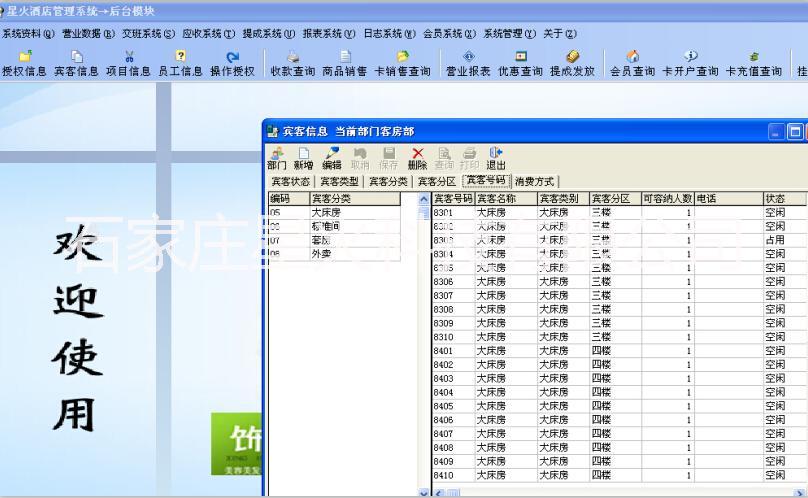808x498 pixels.
Task: Select room number 8306 row
Action: pyautogui.click(x=619, y=281)
